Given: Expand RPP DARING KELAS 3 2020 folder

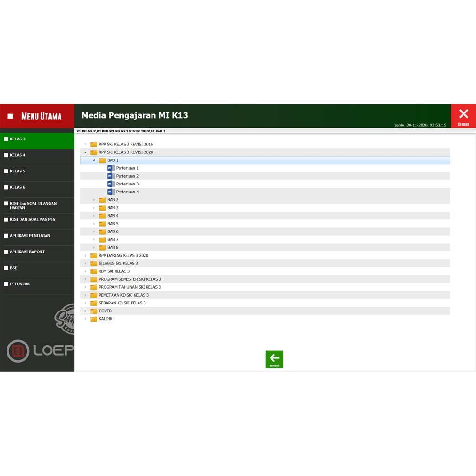Looking at the screenshot, I should point(86,256).
